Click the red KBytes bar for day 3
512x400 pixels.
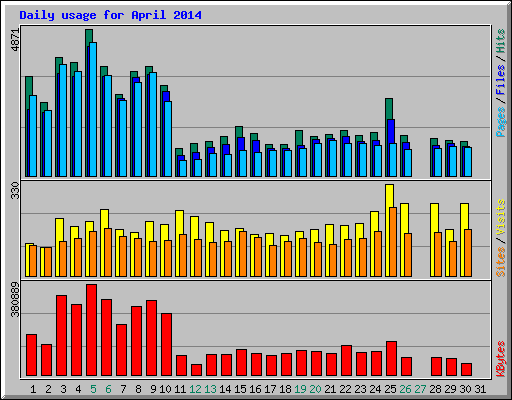pyautogui.click(x=61, y=335)
